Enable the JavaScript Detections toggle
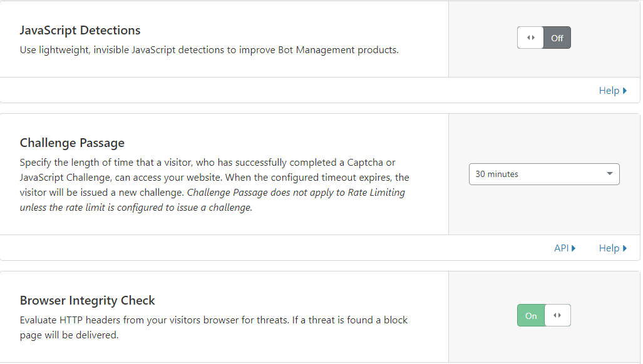643x364 pixels. pos(543,38)
